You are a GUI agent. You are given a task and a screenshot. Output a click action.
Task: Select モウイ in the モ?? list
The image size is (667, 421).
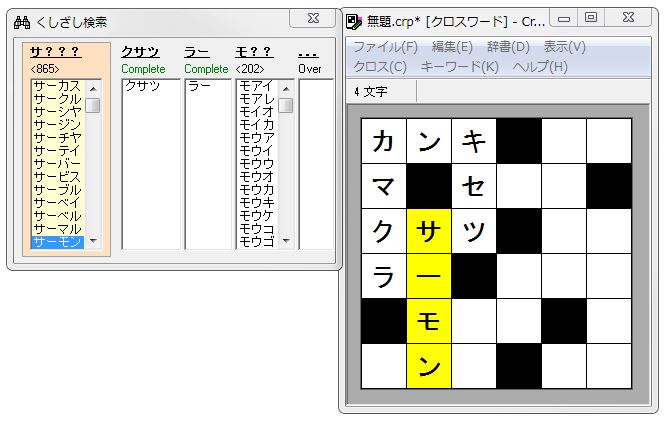257,151
